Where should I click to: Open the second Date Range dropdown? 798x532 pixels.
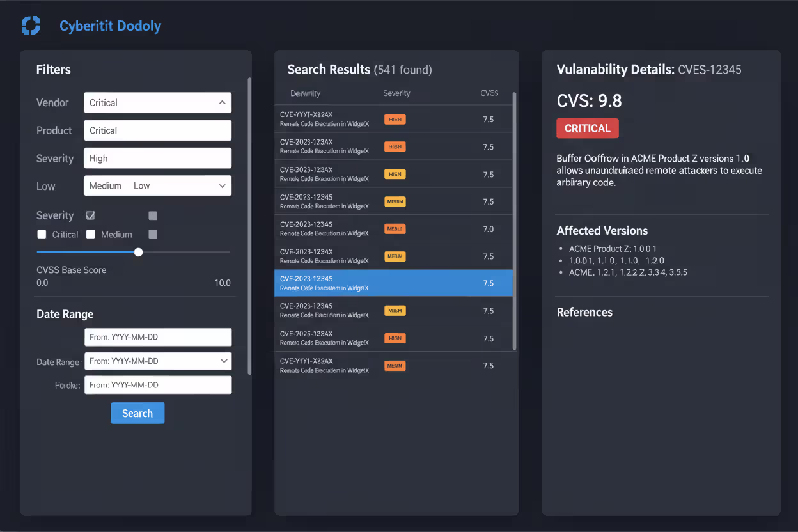225,361
